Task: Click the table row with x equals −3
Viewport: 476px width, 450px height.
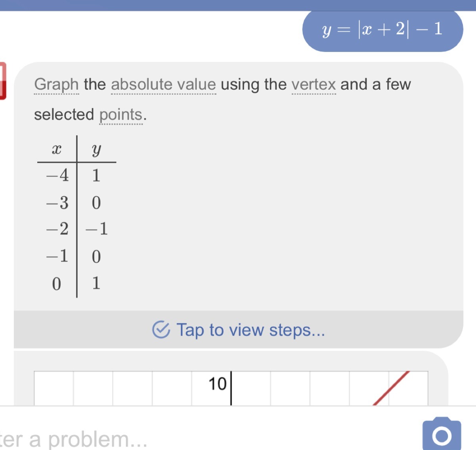Action: pos(77,202)
